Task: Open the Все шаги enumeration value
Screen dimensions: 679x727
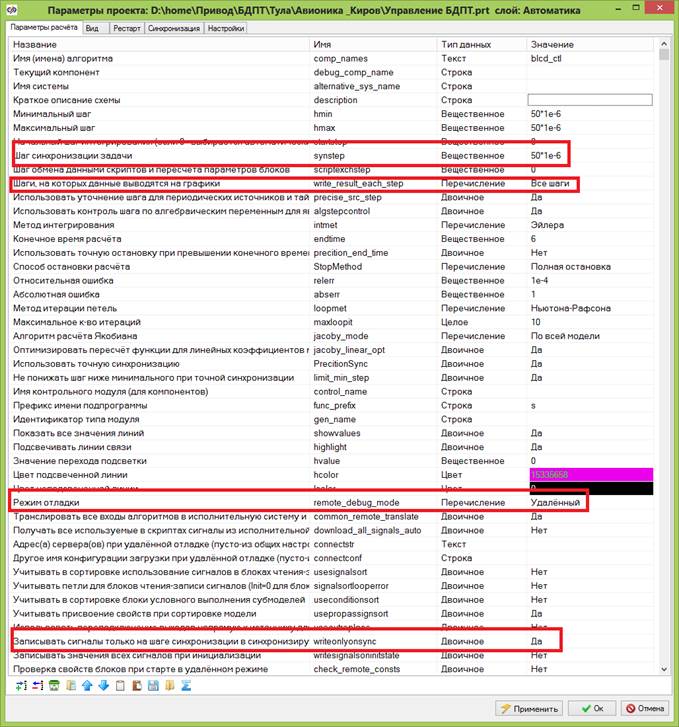Action: point(590,184)
